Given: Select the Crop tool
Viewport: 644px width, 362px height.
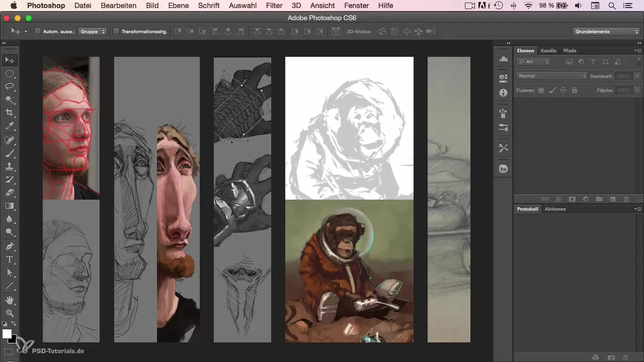Looking at the screenshot, I should [x=10, y=113].
